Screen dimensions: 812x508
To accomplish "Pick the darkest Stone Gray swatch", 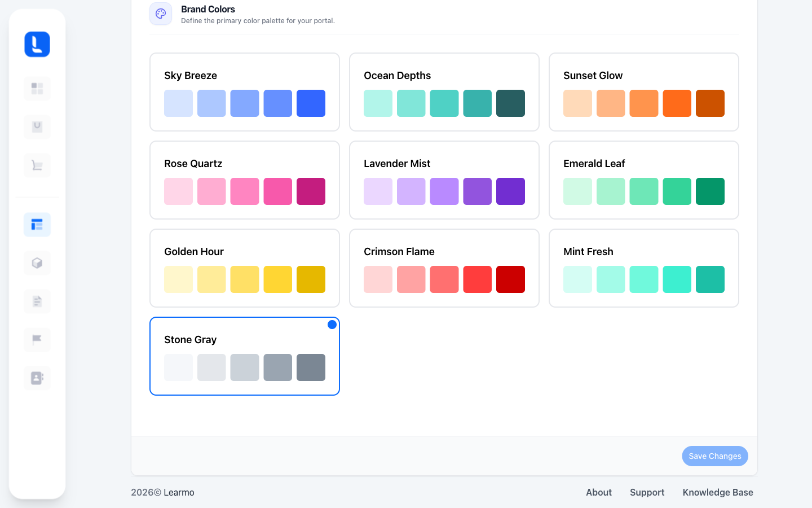I will pyautogui.click(x=311, y=367).
